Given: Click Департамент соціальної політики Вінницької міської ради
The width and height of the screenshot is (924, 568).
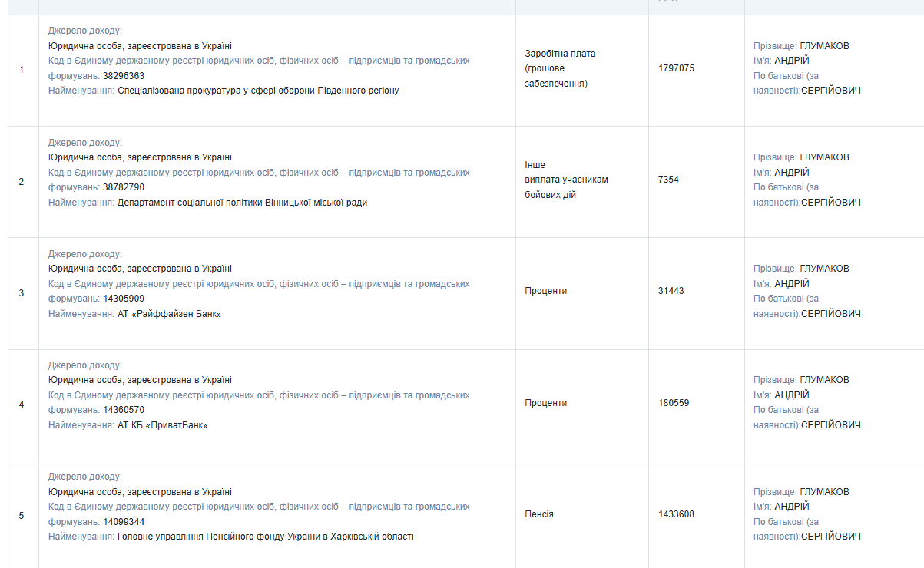Looking at the screenshot, I should [242, 203].
